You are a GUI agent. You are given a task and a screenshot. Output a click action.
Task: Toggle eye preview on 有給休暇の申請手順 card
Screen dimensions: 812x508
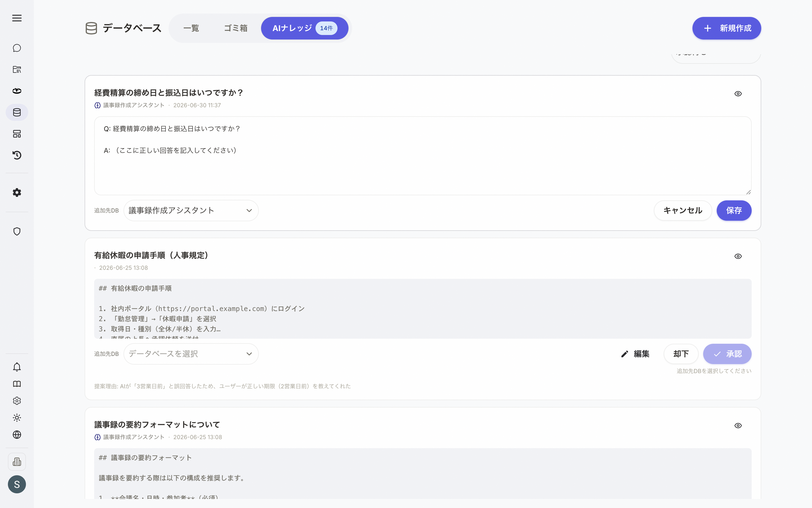coord(738,256)
